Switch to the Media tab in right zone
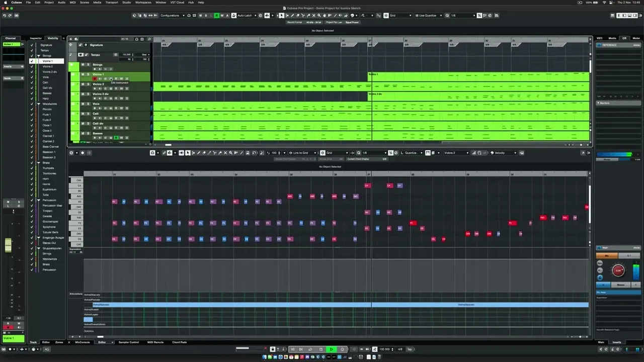 click(612, 38)
